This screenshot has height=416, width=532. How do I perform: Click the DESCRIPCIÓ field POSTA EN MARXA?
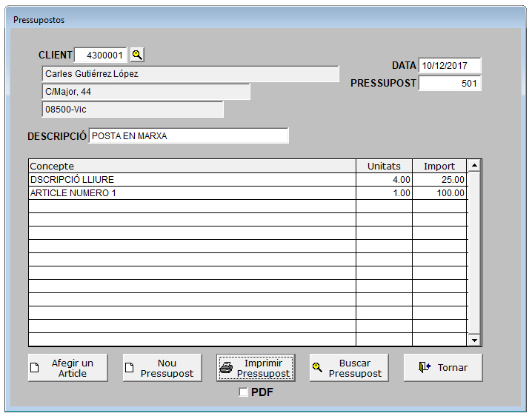pyautogui.click(x=188, y=136)
